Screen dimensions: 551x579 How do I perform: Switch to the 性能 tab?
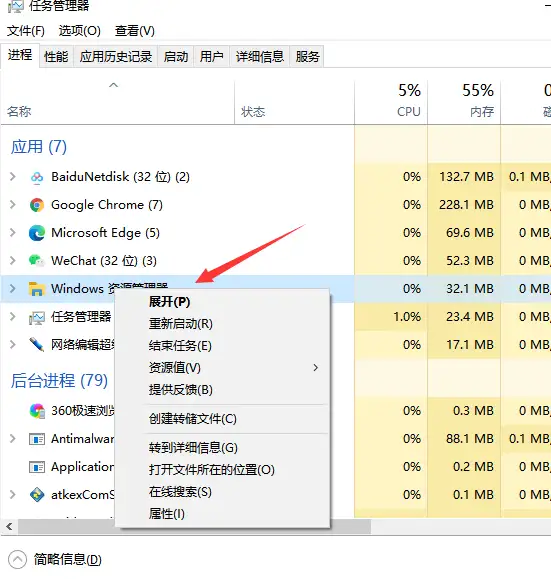click(x=56, y=56)
